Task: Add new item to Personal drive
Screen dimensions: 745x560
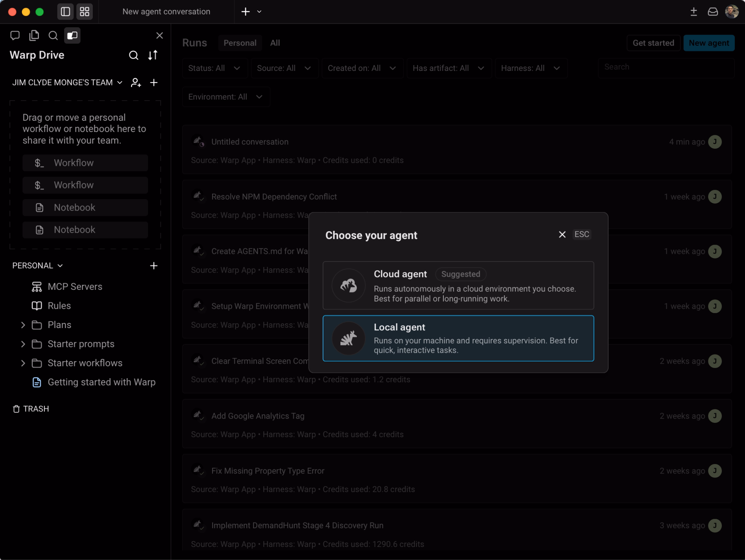Action: point(154,266)
